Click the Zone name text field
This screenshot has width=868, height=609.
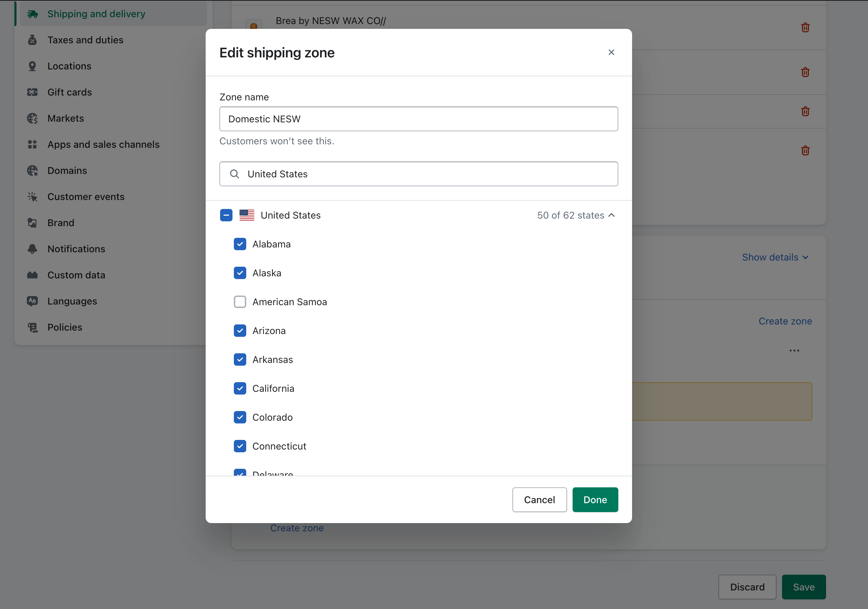pyautogui.click(x=419, y=119)
